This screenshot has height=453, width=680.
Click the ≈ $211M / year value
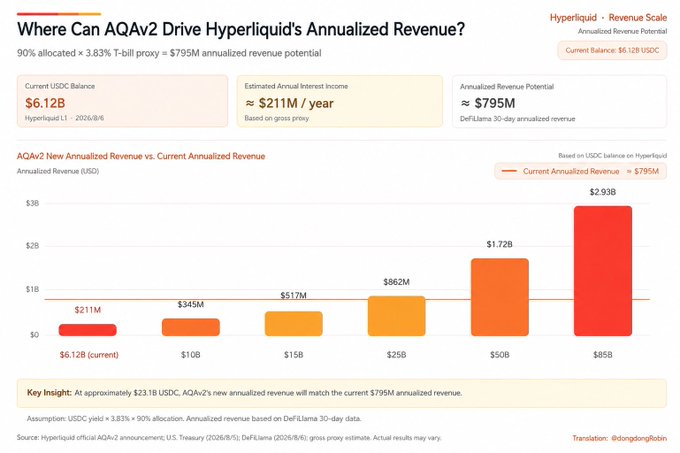pyautogui.click(x=289, y=103)
